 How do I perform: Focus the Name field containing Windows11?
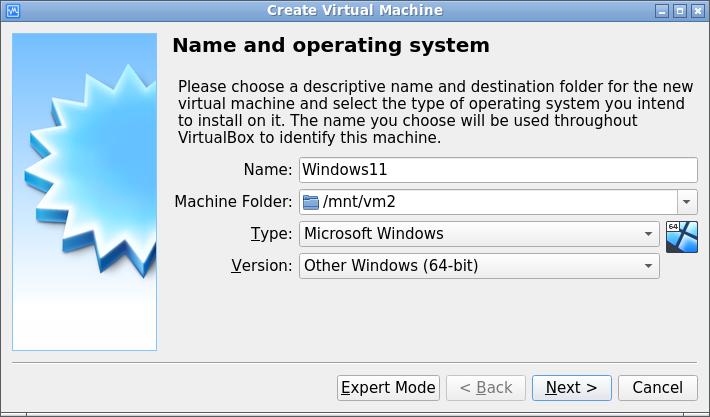tap(498, 170)
